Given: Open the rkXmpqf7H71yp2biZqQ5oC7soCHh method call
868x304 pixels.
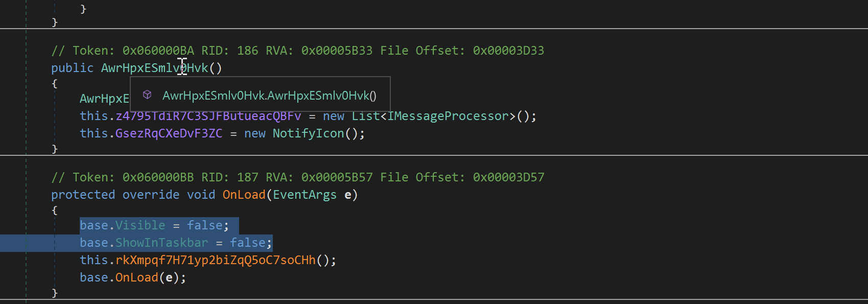Looking at the screenshot, I should point(215,260).
